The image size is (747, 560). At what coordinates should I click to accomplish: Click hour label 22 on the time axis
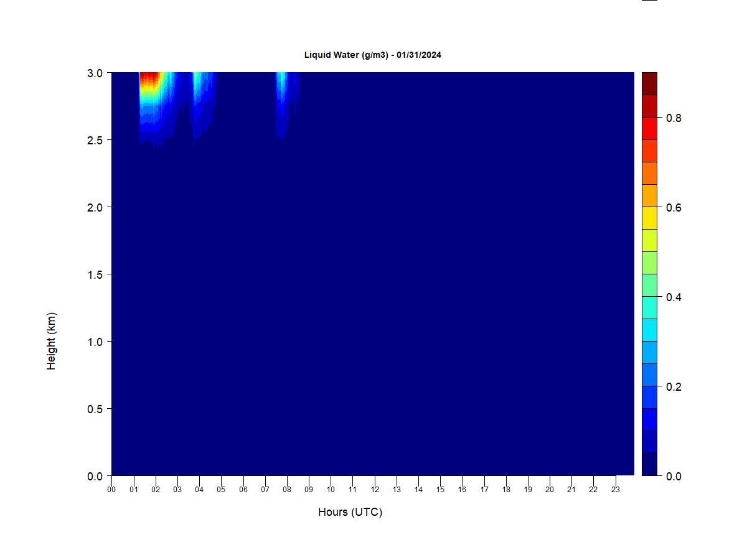click(594, 490)
